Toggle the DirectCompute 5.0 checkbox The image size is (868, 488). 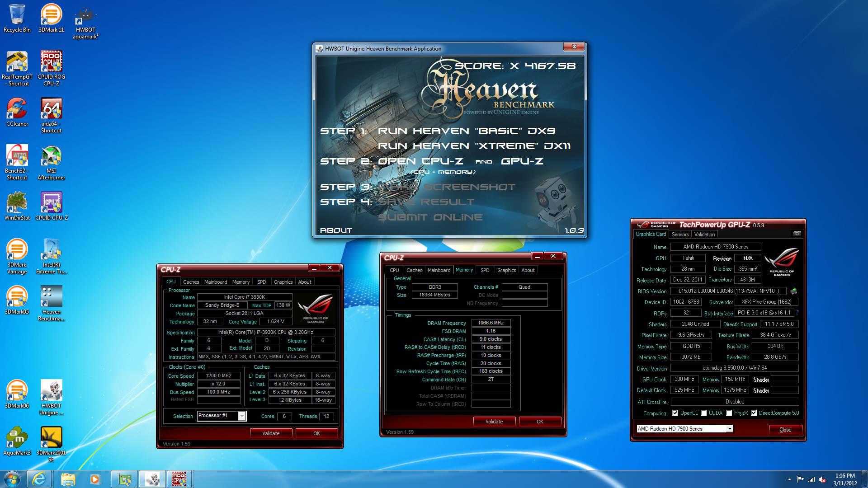754,413
